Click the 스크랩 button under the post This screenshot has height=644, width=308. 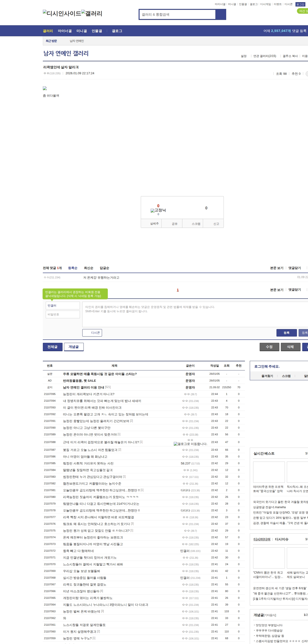pos(193,224)
